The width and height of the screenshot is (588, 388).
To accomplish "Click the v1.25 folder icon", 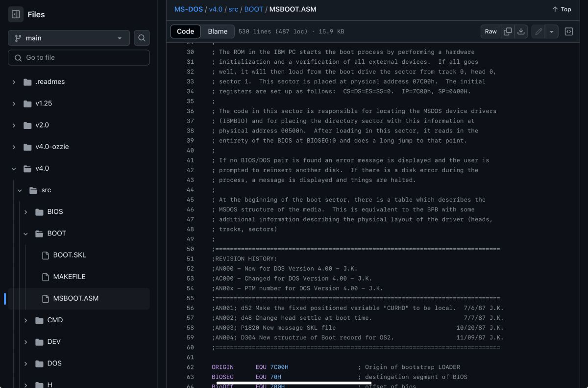I will pos(28,103).
